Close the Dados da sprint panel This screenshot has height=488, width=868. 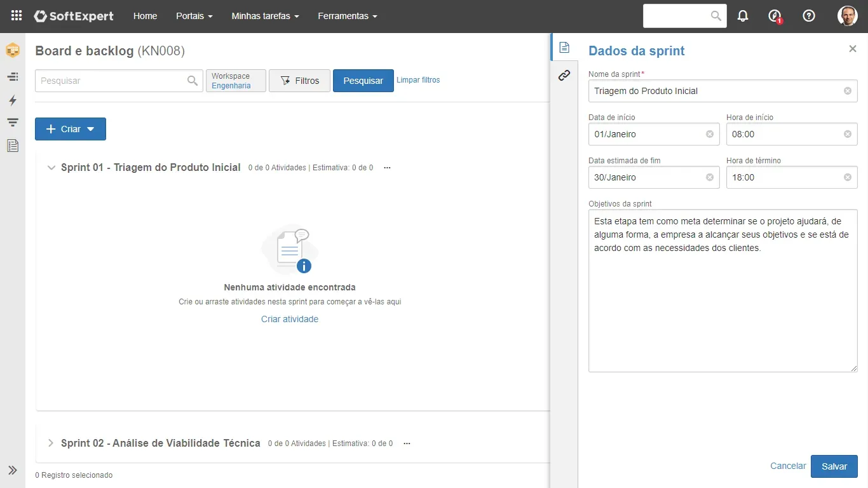853,49
